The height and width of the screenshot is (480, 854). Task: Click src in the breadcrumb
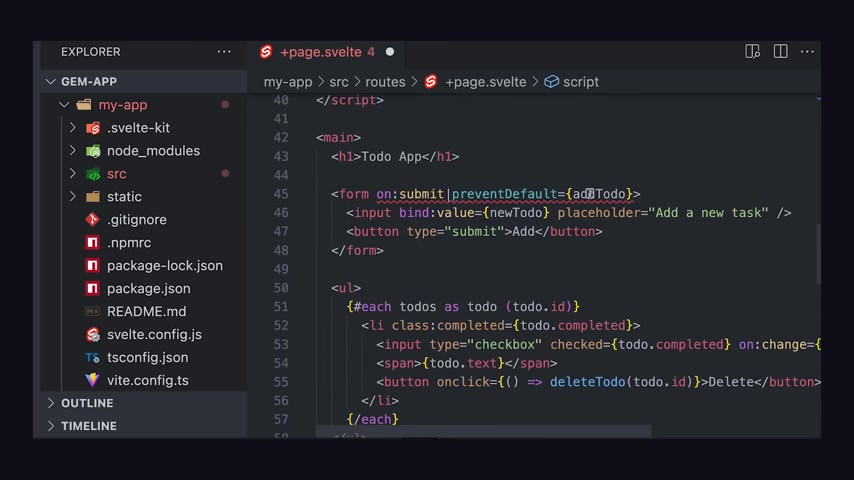(339, 82)
